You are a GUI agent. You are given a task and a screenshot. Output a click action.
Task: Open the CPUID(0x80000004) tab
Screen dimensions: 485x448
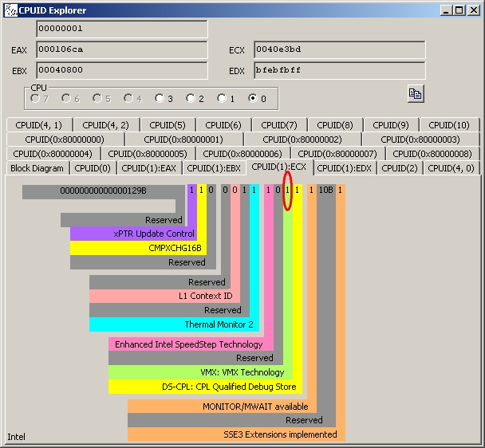pyautogui.click(x=53, y=154)
